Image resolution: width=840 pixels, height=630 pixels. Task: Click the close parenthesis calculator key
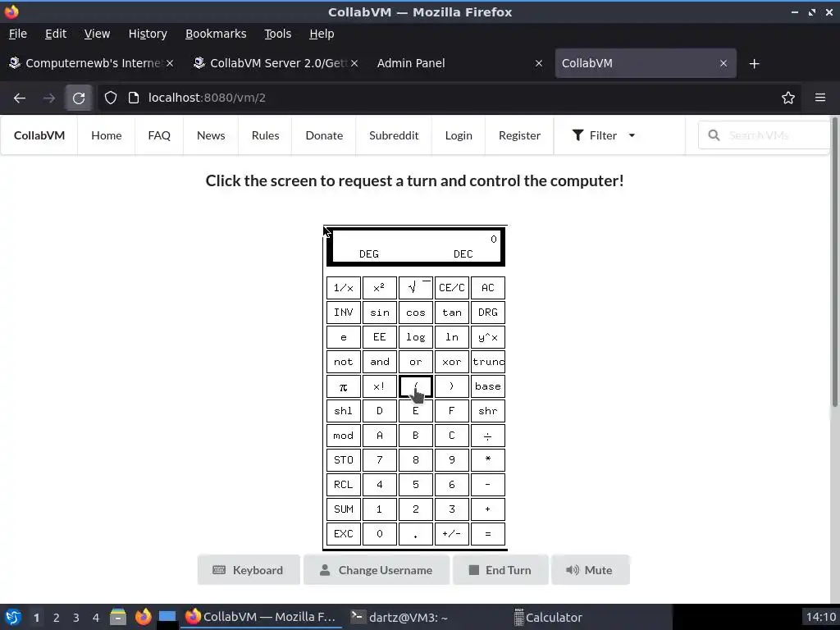[x=452, y=386]
